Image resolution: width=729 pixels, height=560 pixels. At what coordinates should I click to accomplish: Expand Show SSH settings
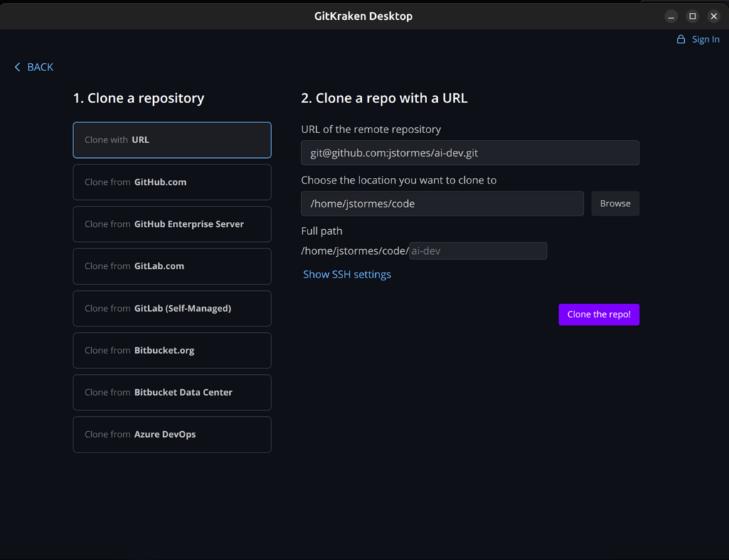[347, 275]
